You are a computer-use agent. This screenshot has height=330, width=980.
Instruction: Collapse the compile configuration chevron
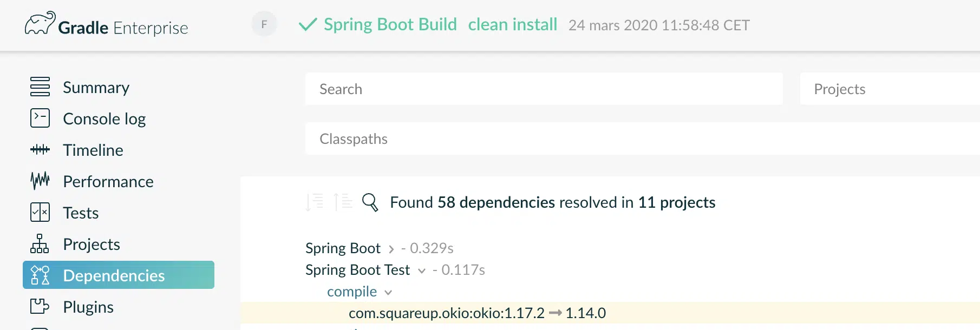pyautogui.click(x=388, y=292)
